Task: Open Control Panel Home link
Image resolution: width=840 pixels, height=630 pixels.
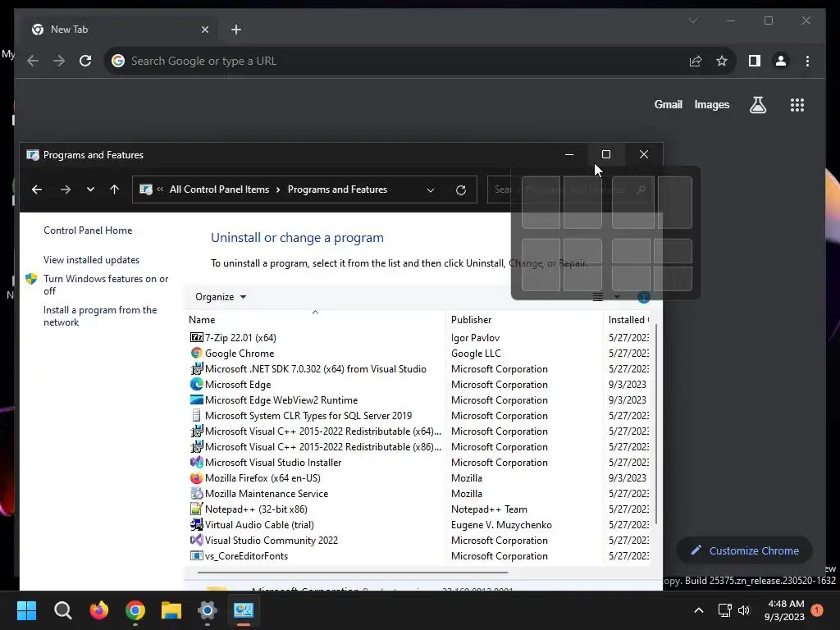Action: point(88,231)
